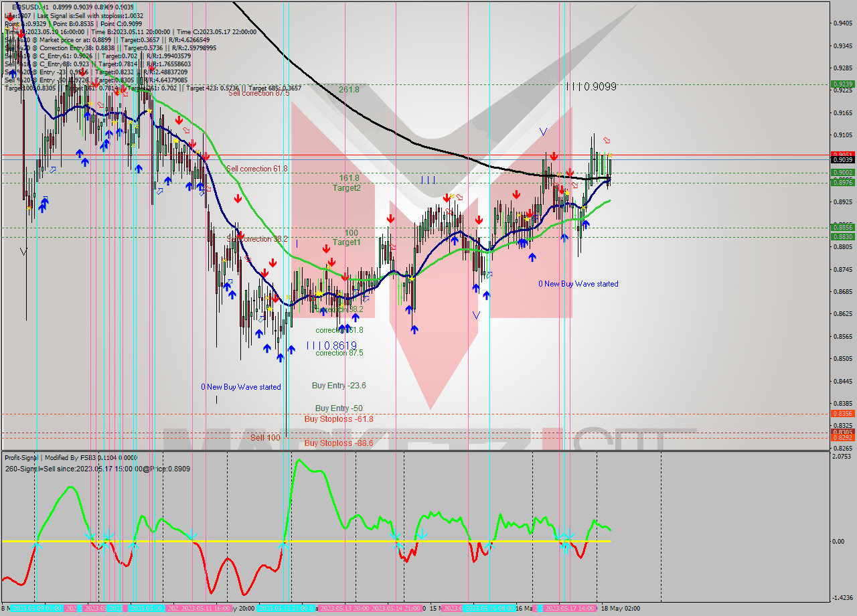
Task: Click the green 'correction 61.8' label
Action: click(339, 330)
